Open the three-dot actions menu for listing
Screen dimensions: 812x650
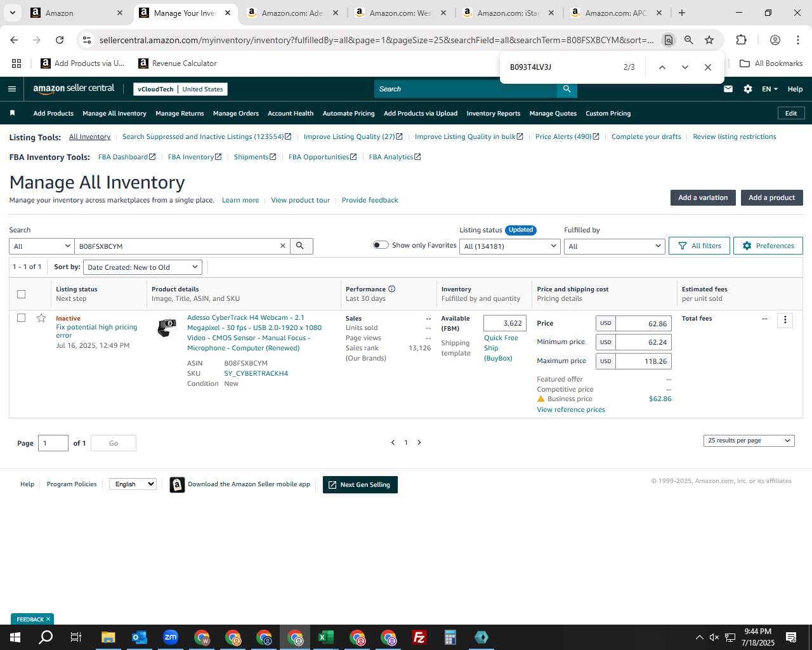click(785, 320)
